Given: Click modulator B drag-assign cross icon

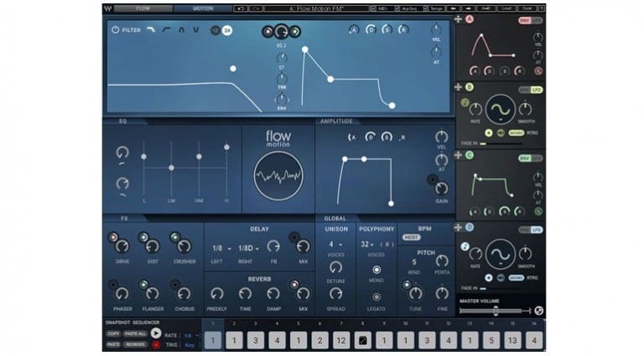Looking at the screenshot, I should point(459,87).
